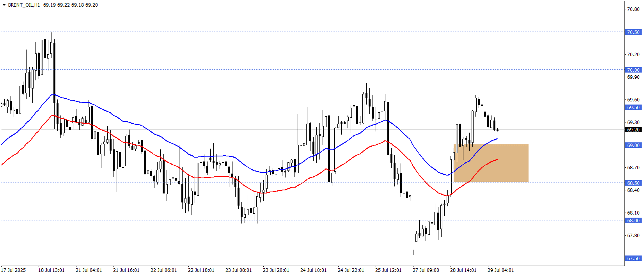The image size is (644, 275).
Task: Select the 68.50 horizontal level label
Action: click(x=633, y=183)
